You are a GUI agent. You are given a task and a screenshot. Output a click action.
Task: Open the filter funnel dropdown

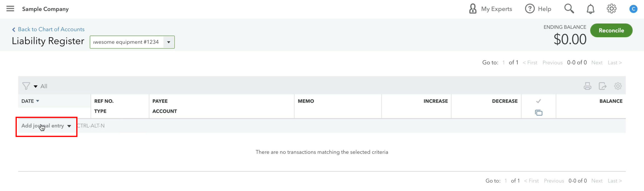tap(30, 86)
